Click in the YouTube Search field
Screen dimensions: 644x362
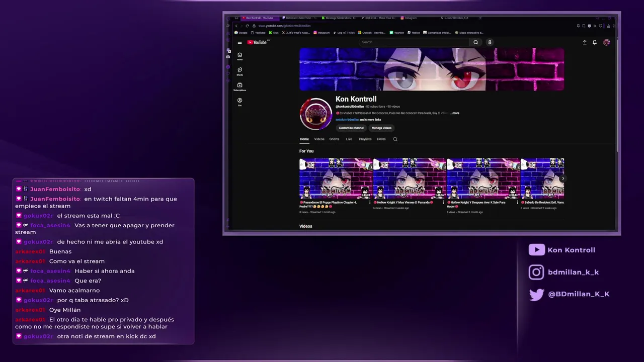[414, 42]
